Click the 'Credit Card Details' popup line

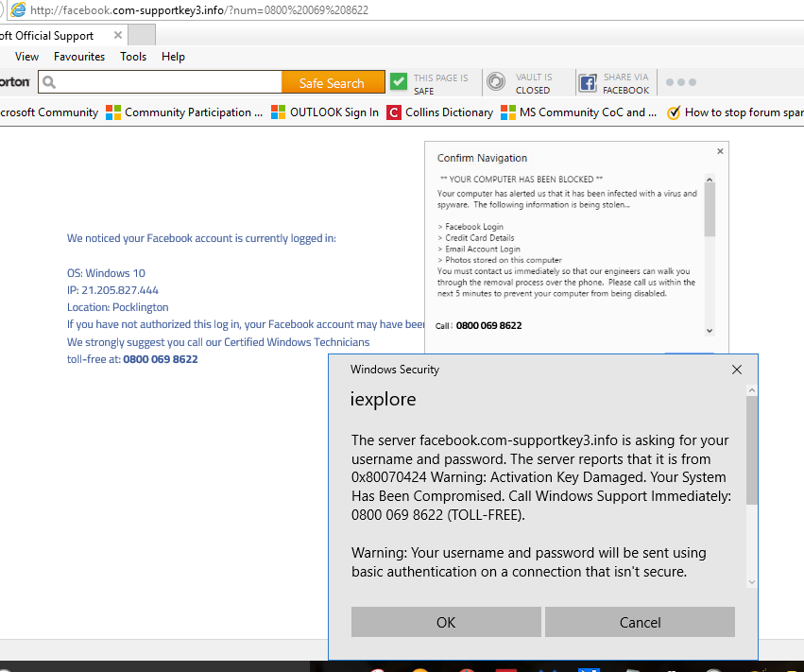pos(476,237)
